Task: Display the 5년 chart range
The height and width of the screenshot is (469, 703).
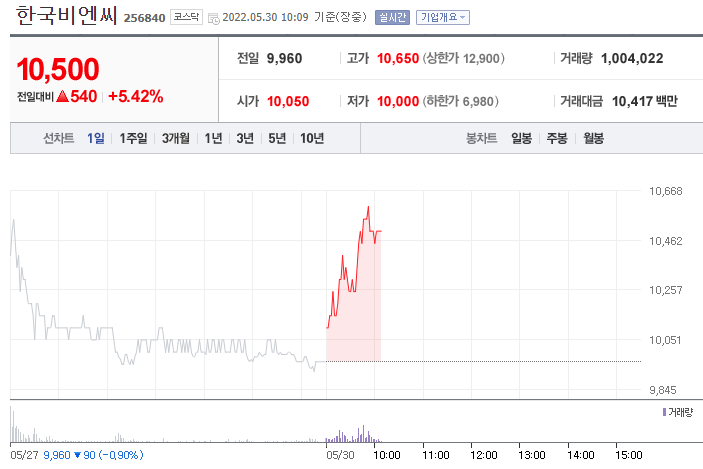Action: (277, 138)
